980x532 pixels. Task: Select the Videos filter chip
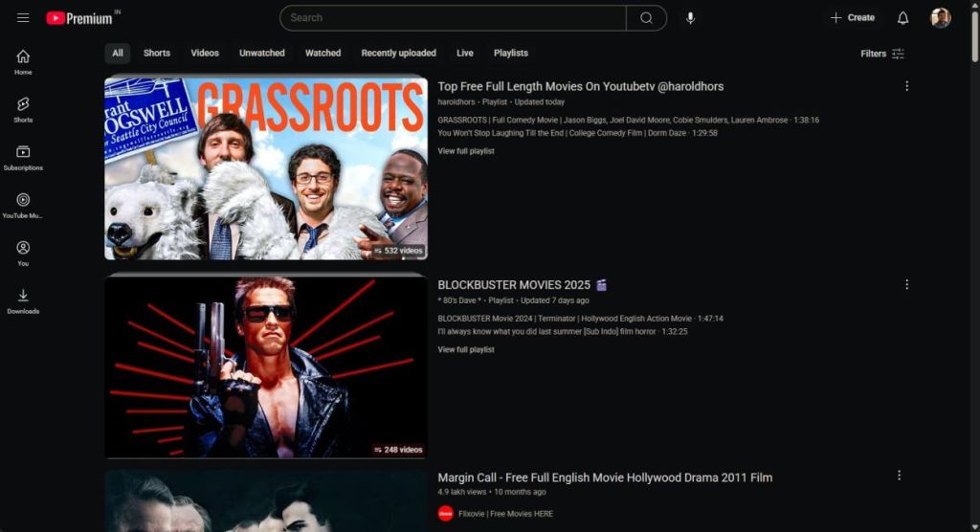click(x=205, y=54)
